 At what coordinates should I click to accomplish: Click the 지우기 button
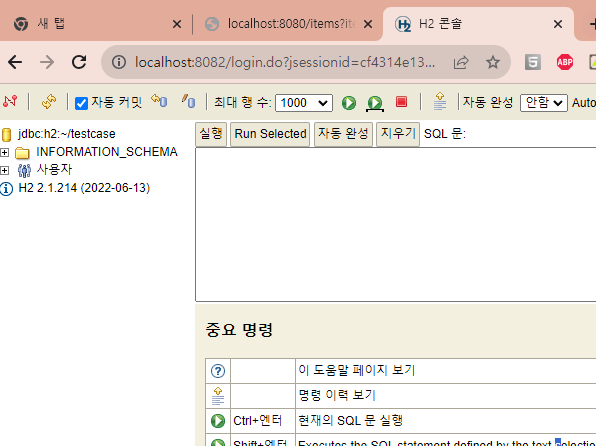pyautogui.click(x=398, y=134)
